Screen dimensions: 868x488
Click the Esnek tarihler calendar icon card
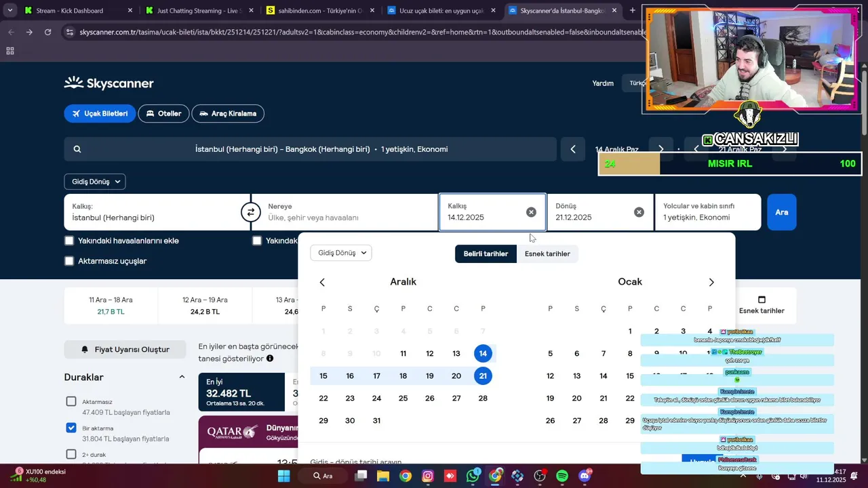point(762,306)
